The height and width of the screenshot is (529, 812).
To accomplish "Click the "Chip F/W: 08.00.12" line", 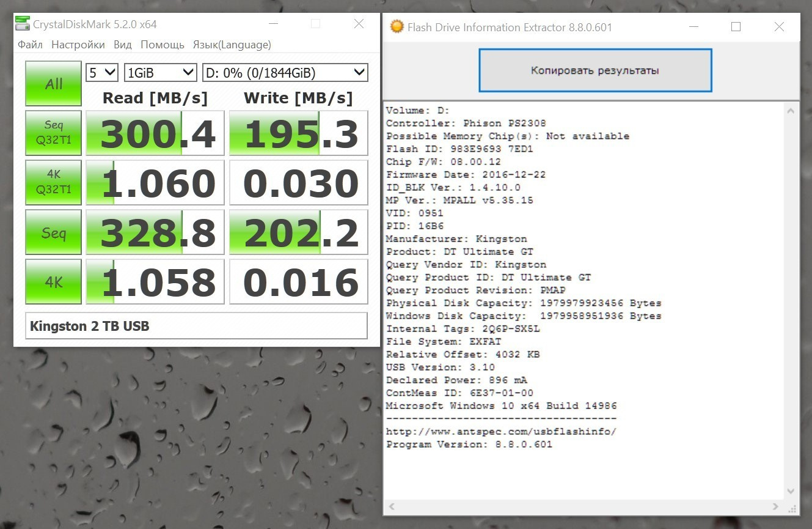I will [444, 162].
